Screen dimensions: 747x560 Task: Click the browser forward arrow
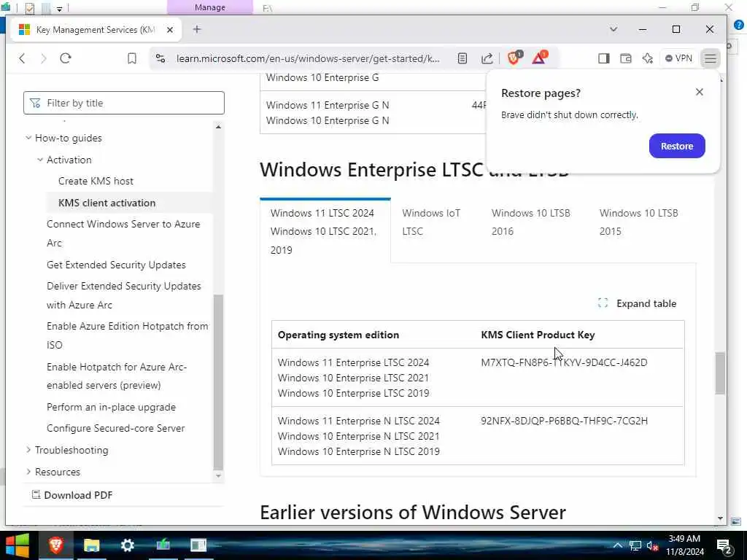pyautogui.click(x=44, y=58)
